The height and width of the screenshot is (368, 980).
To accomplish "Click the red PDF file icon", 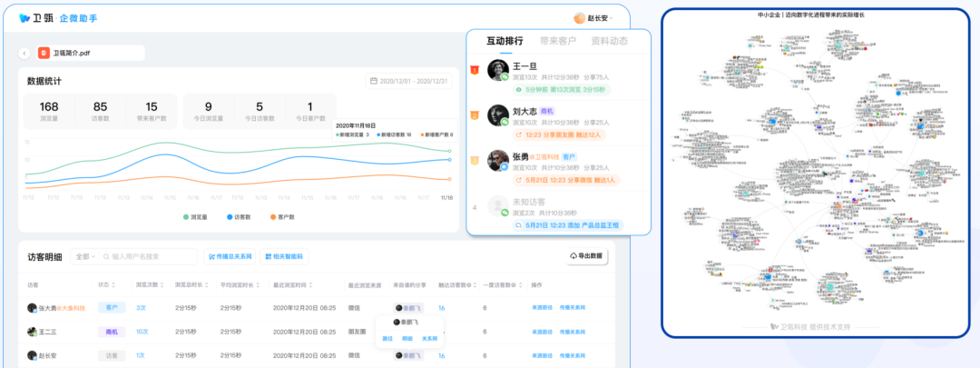I will point(43,54).
